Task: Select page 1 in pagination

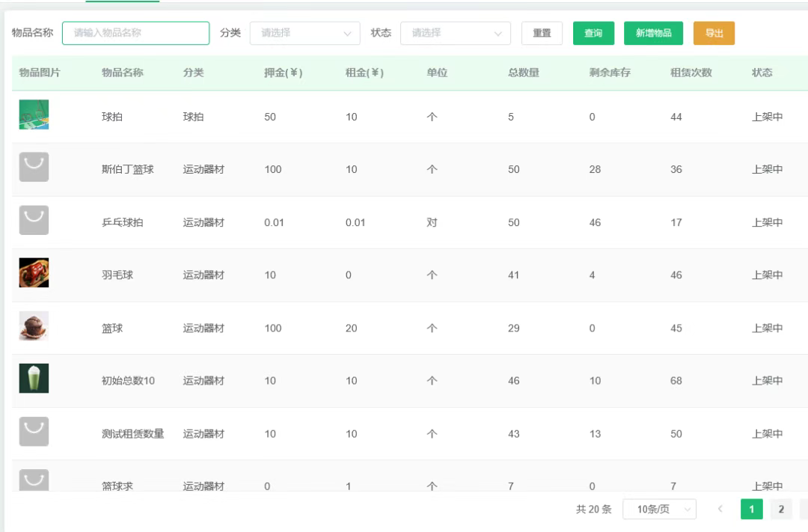Action: click(751, 510)
